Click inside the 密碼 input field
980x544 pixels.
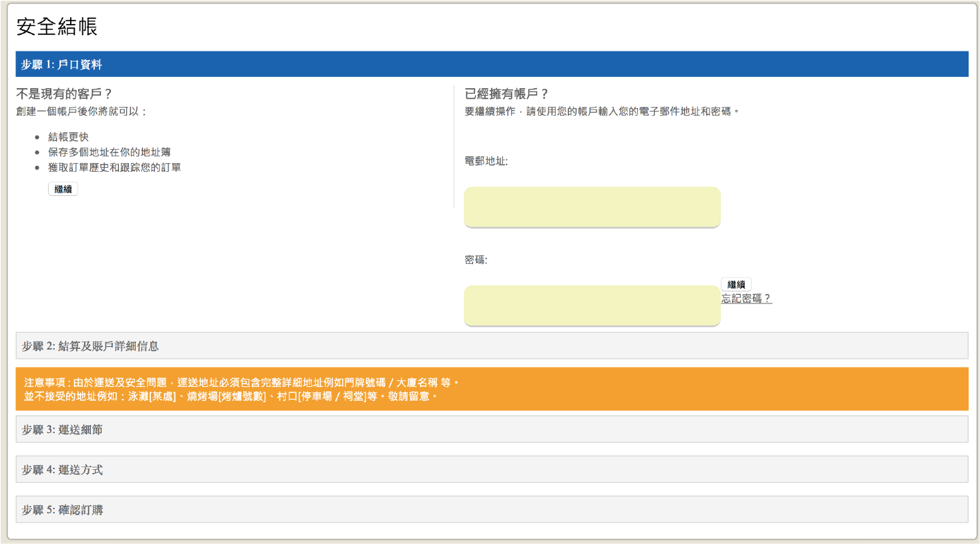pos(592,305)
